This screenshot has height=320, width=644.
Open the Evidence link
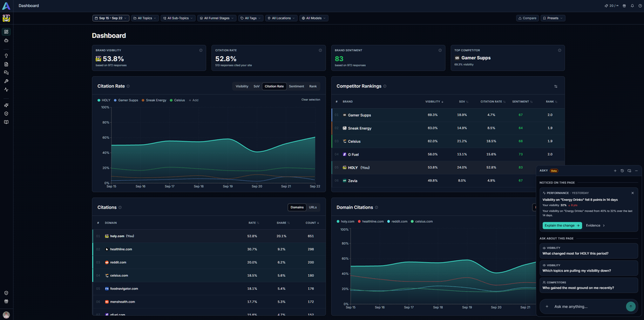[x=595, y=225]
